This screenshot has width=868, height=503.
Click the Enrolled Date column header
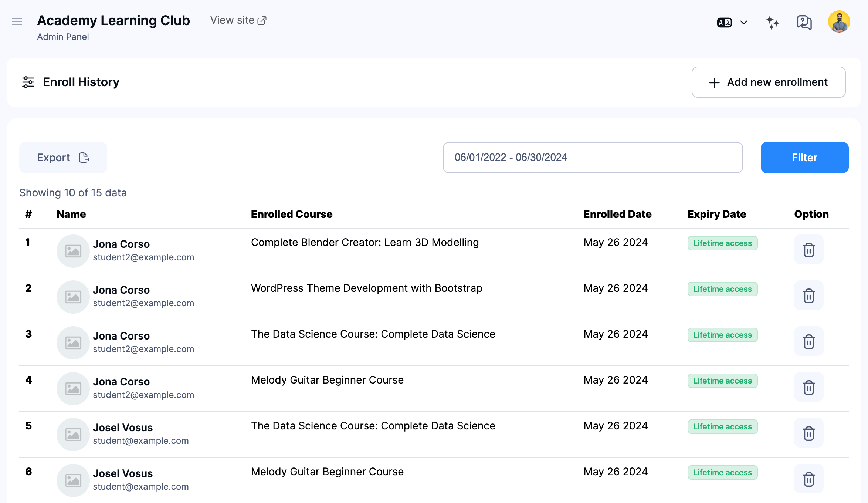[x=617, y=214]
